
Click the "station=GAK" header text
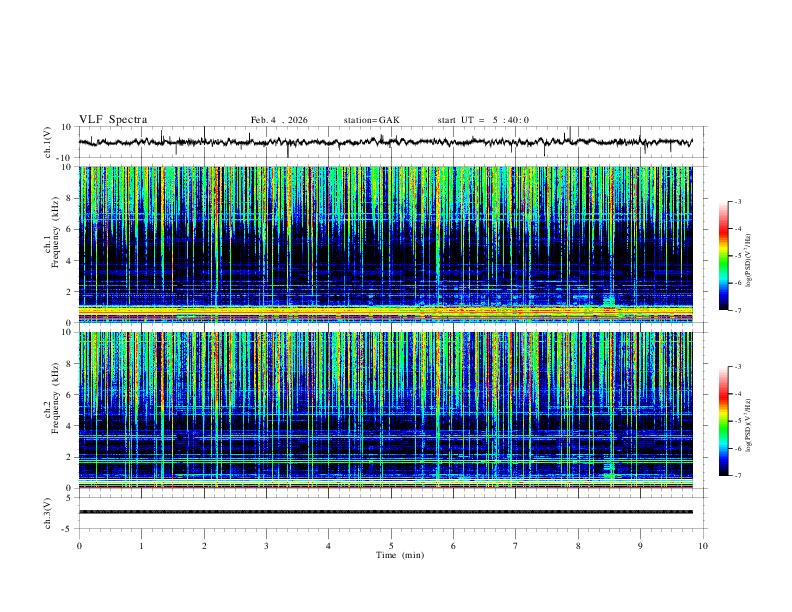[x=371, y=120]
